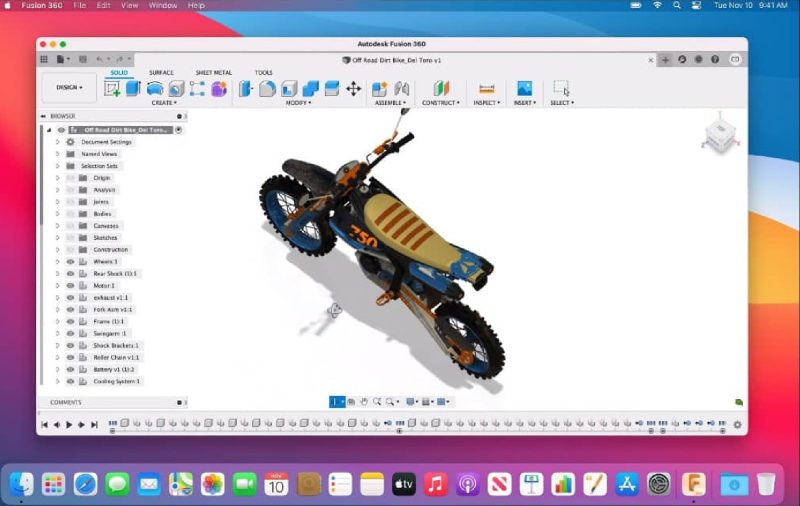Click the Save icon in top bar
The height and width of the screenshot is (506, 800).
click(83, 60)
